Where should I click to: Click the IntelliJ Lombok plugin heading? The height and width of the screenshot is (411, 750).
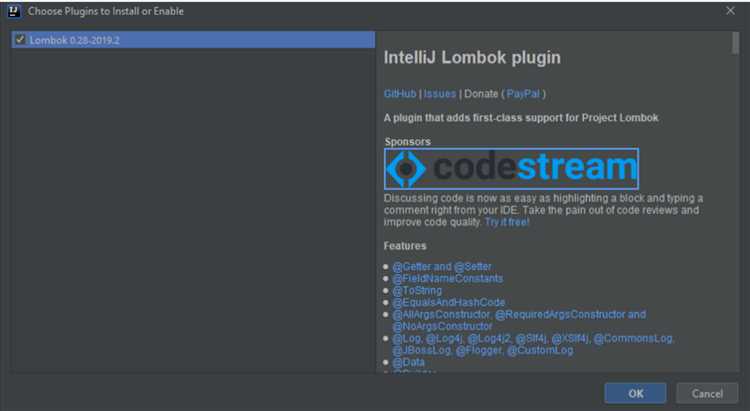pyautogui.click(x=472, y=57)
